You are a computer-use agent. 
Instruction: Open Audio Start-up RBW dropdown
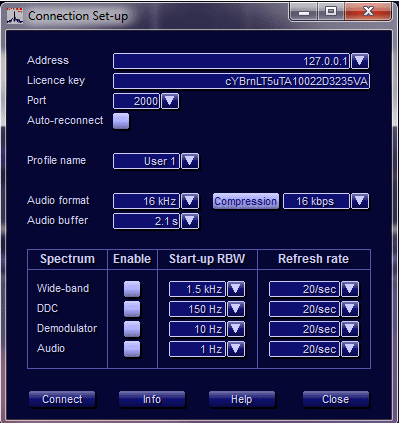click(x=236, y=349)
